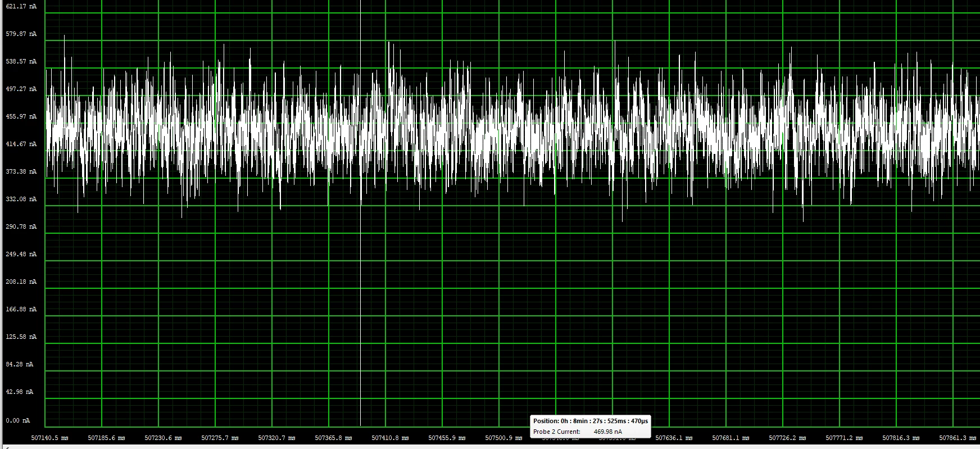Click the 579.87 nA axis label

point(21,34)
